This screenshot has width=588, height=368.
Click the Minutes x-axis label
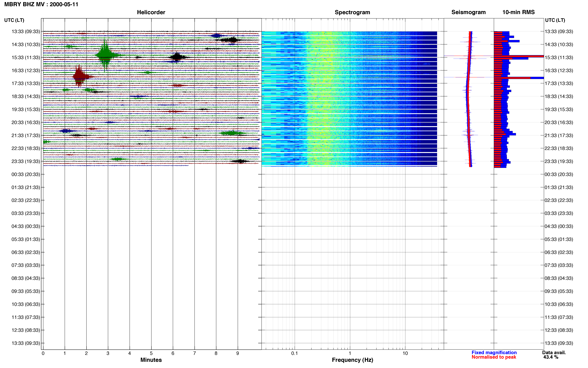(x=151, y=360)
